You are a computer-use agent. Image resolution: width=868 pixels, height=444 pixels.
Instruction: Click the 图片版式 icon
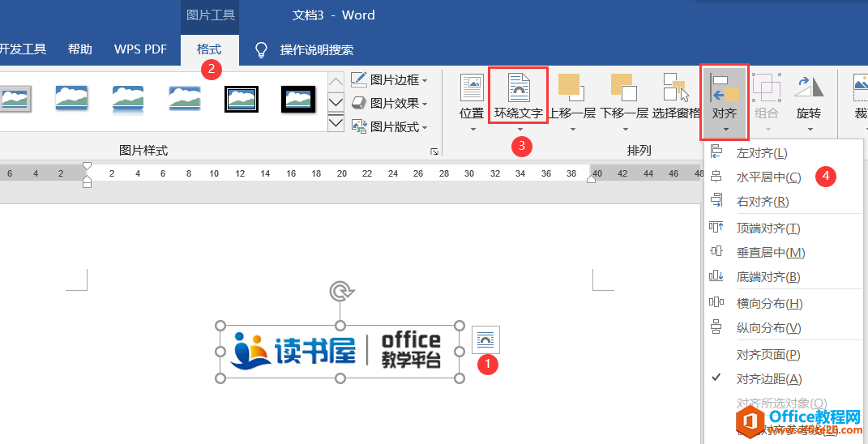tap(359, 127)
